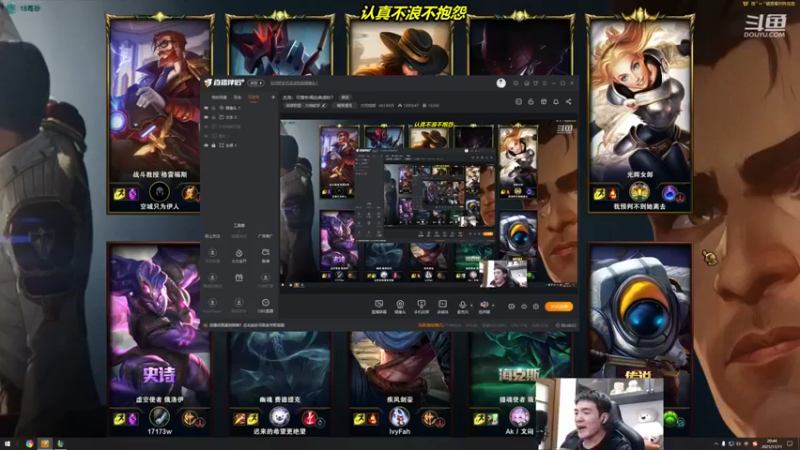Open the calendar tool in middle grid row

239,279
